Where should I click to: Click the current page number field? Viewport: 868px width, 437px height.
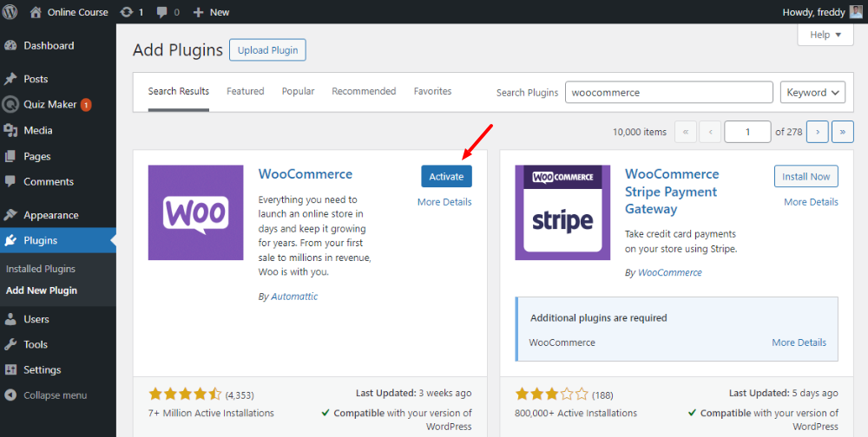click(747, 132)
